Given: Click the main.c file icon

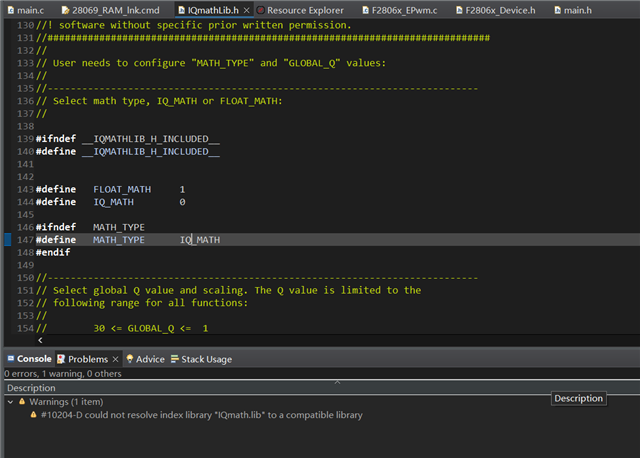Looking at the screenshot, I should tap(10, 10).
